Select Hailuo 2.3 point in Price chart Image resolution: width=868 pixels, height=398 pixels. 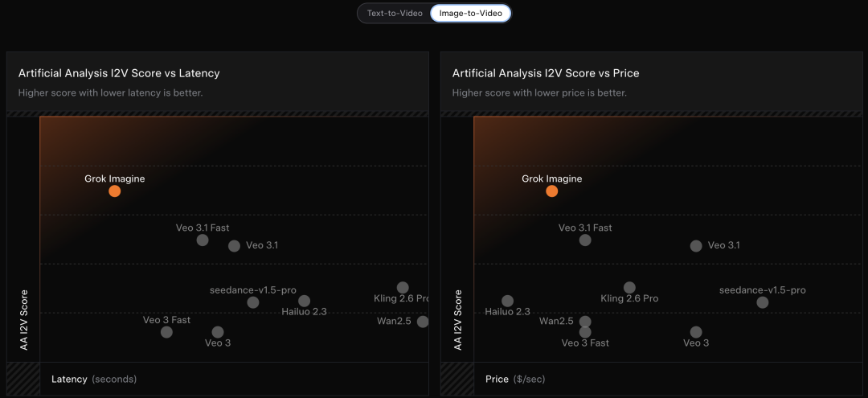[507, 302]
